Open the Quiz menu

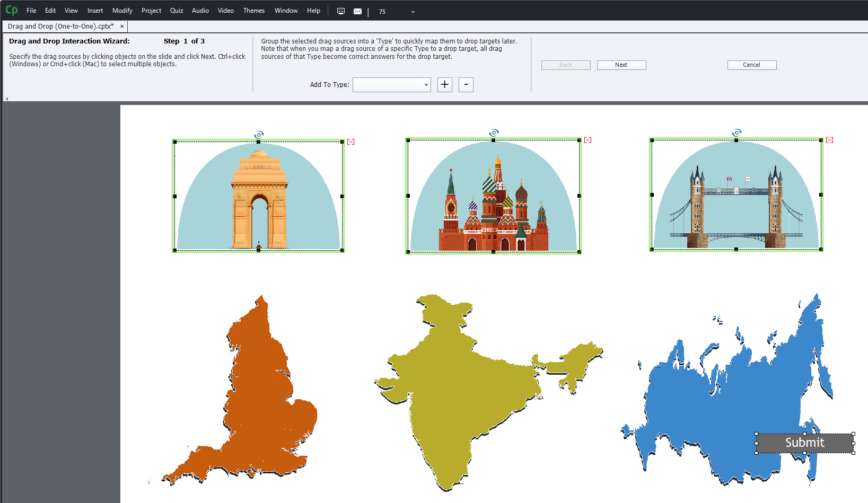177,11
